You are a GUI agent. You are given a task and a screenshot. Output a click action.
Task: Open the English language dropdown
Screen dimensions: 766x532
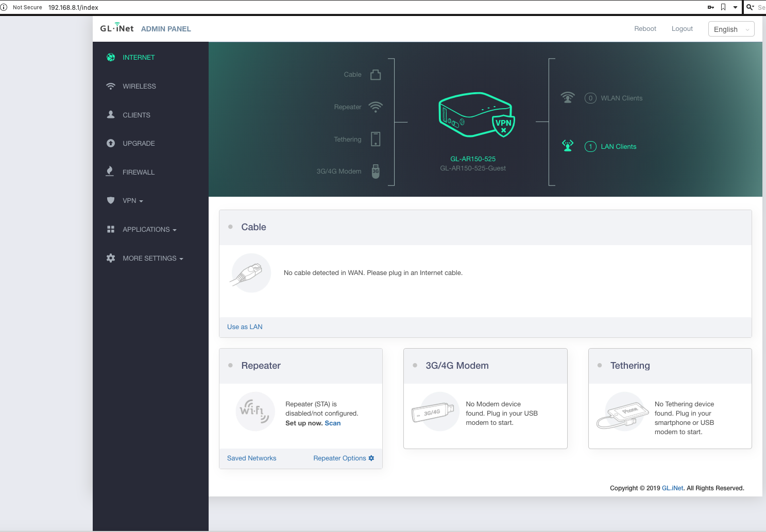point(730,29)
